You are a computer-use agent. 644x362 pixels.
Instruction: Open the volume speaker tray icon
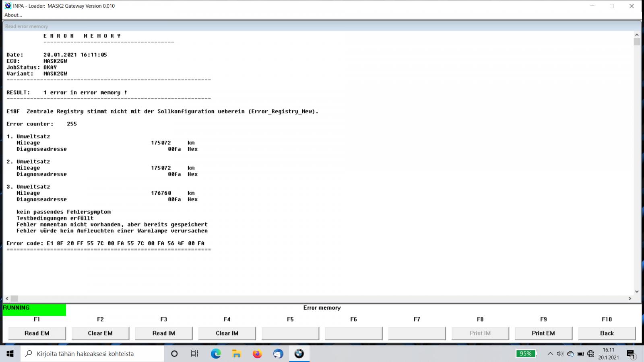coord(560,354)
